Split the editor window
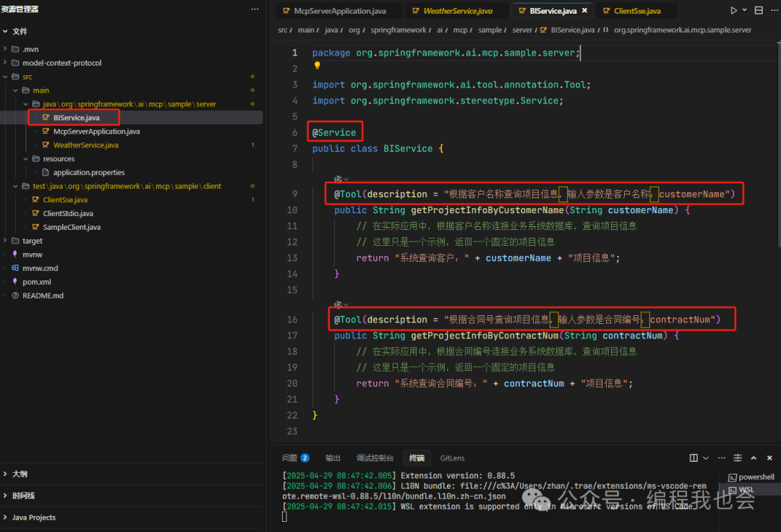 [759, 10]
